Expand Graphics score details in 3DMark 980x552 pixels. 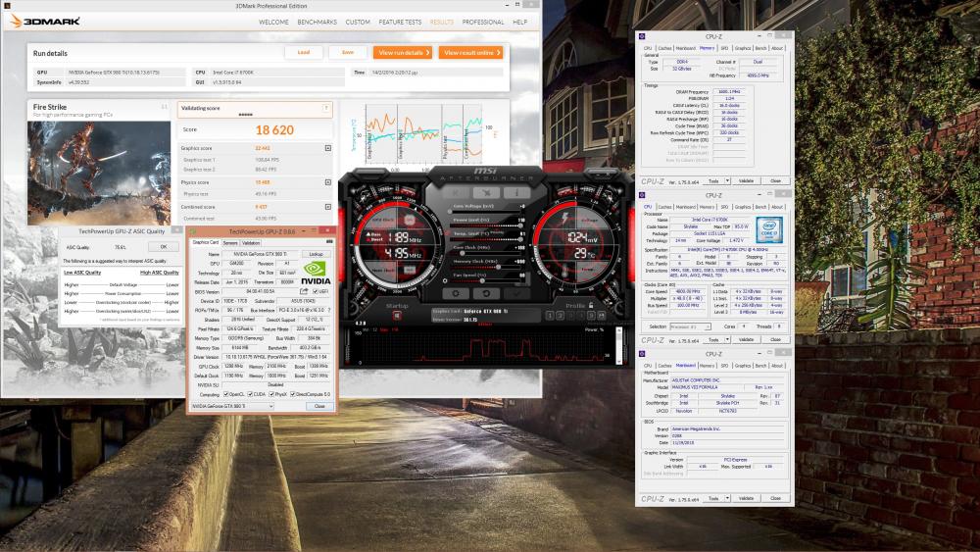[328, 148]
